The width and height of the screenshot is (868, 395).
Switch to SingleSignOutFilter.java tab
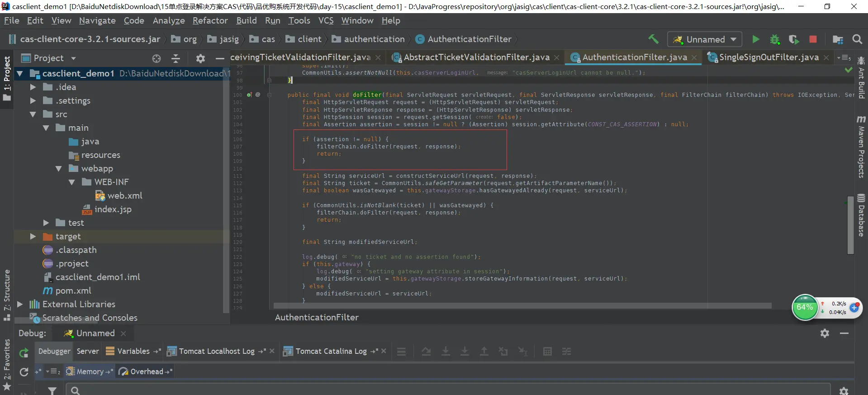click(x=768, y=57)
